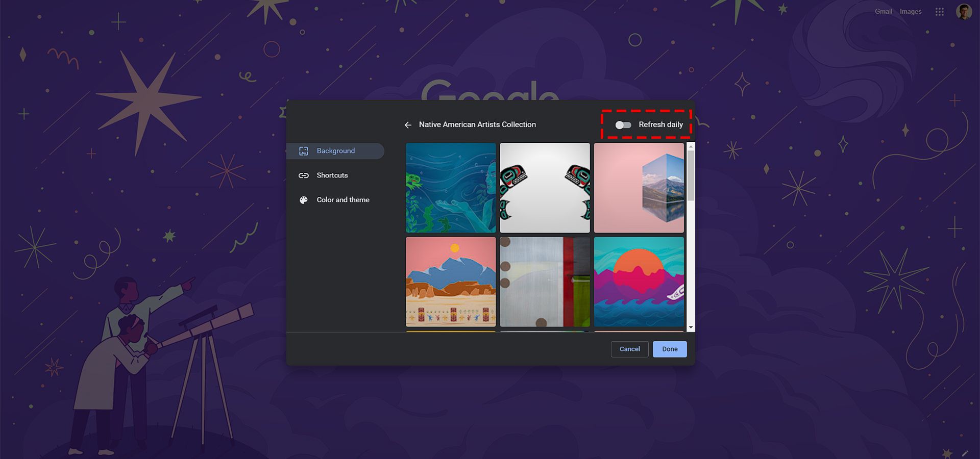
Task: Click the Shortcuts link icon in the sidebar
Action: pos(304,175)
